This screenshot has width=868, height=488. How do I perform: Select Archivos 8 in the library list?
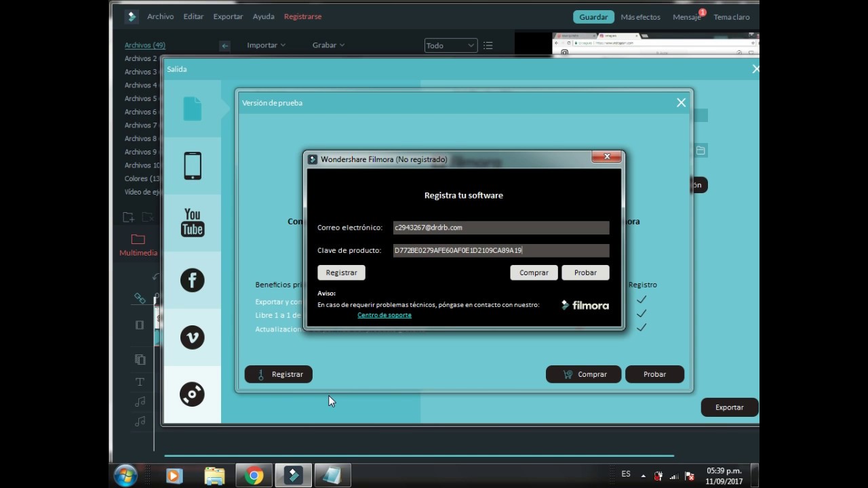pyautogui.click(x=141, y=139)
